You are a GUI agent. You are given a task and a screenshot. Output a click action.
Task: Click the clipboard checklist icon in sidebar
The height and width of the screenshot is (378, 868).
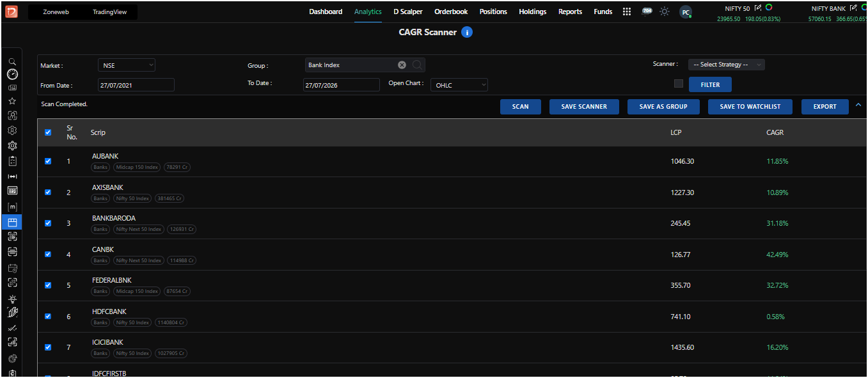(12, 161)
